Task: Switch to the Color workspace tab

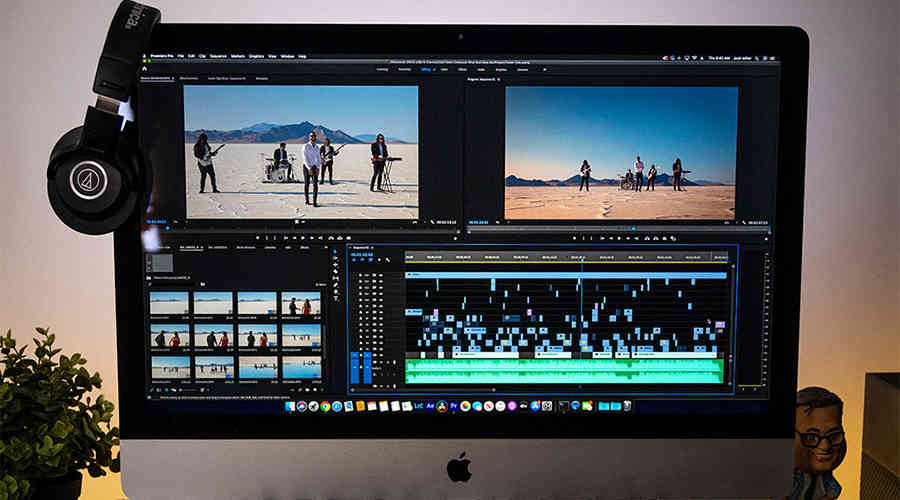Action: [x=446, y=69]
